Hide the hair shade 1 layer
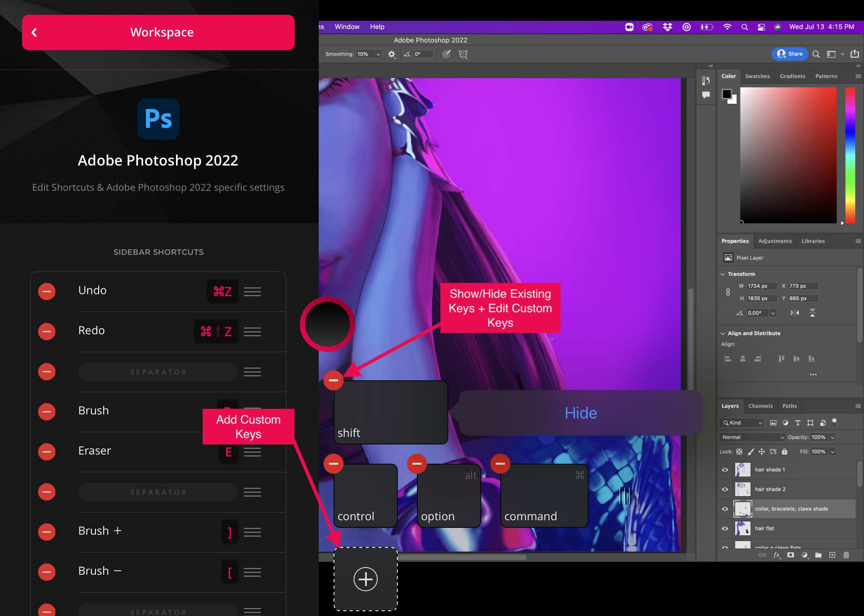This screenshot has height=616, width=864. (725, 470)
